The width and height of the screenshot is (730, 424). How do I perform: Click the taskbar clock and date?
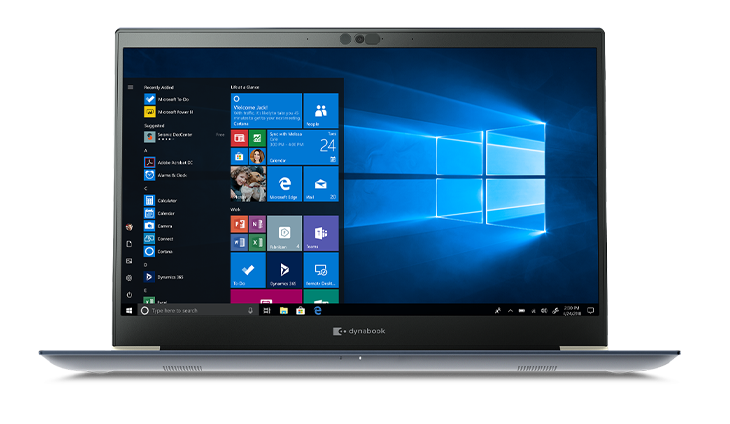(572, 310)
